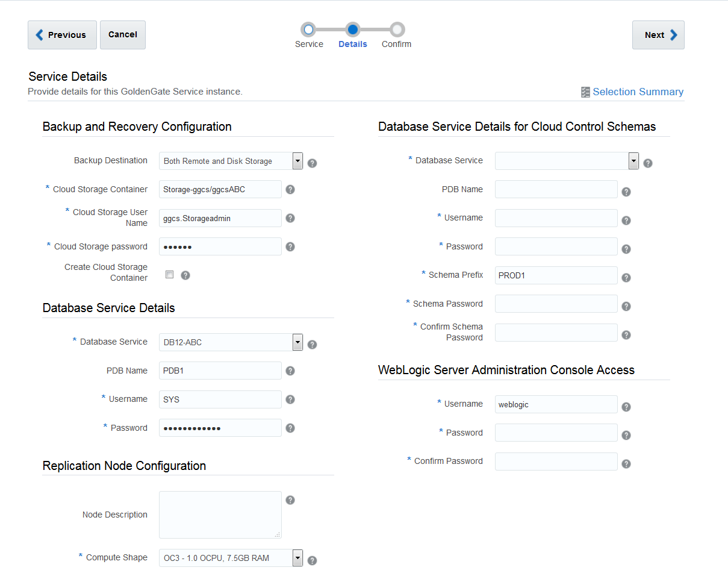The width and height of the screenshot is (728, 579).
Task: Open the Backup Destination dropdown
Action: click(x=297, y=161)
